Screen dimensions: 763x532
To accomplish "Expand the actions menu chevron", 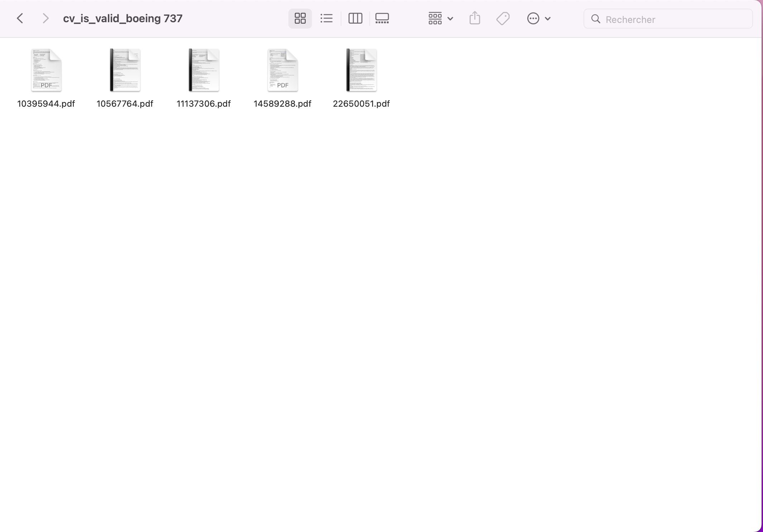I will coord(547,18).
